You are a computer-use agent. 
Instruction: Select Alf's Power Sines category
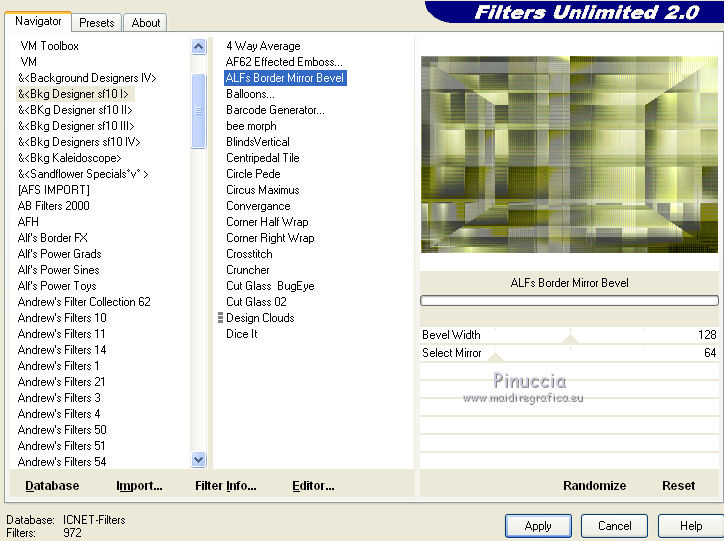pyautogui.click(x=59, y=270)
